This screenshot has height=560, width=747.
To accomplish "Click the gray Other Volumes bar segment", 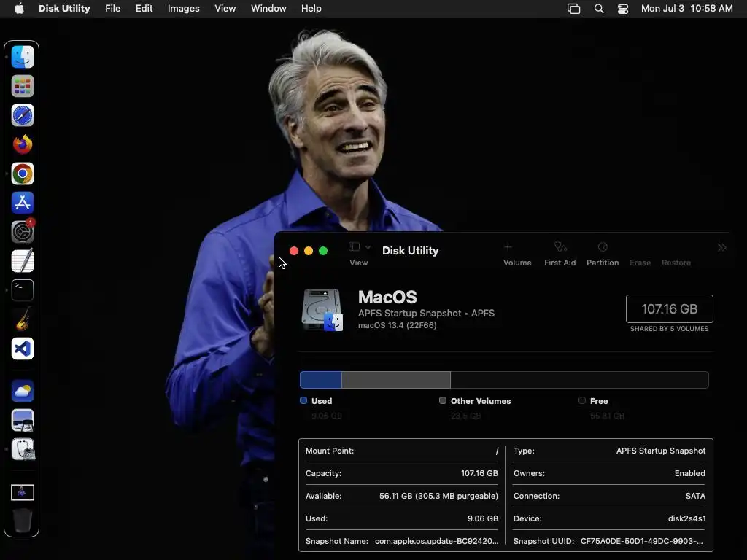I will pyautogui.click(x=396, y=380).
